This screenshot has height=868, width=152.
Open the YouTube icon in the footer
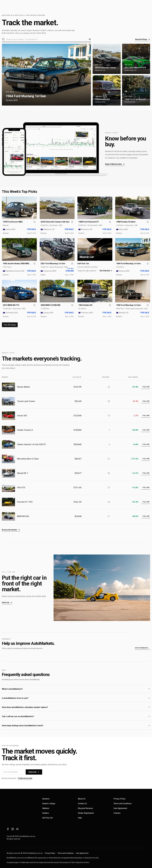tap(17, 829)
